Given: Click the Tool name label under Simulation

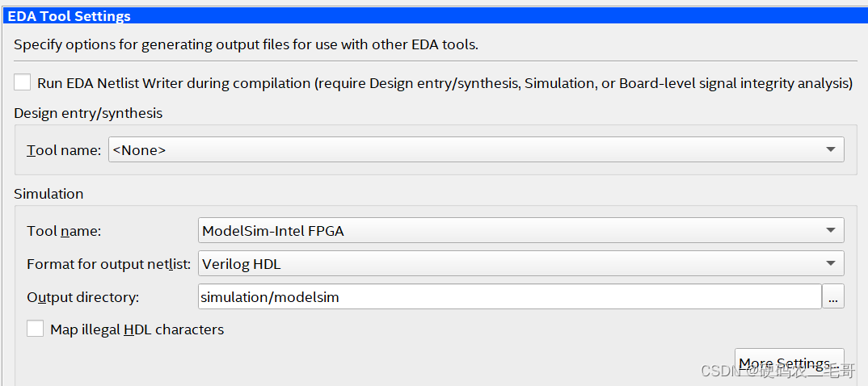Looking at the screenshot, I should point(64,231).
